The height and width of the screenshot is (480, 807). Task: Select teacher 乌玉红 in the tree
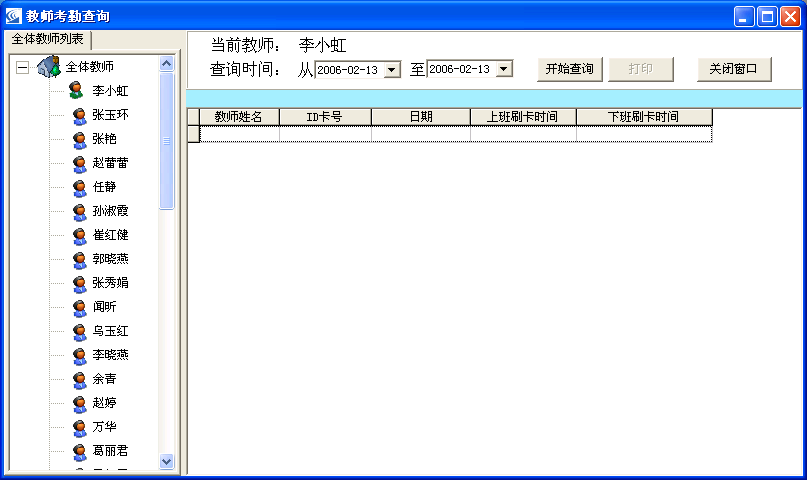(x=110, y=331)
